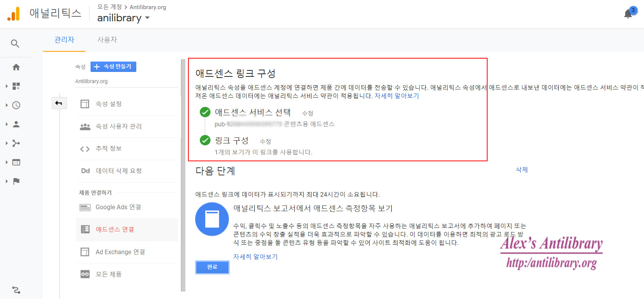Viewport: 644px width, 299px height.
Task: Click the text '1개의 보기가 이 링크를 사용합니다.'
Action: point(263,152)
